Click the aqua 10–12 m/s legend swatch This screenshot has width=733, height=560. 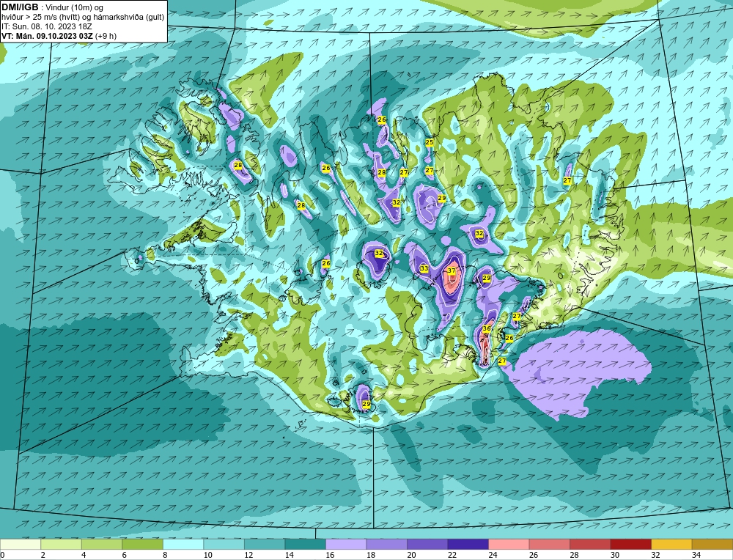pyautogui.click(x=224, y=545)
